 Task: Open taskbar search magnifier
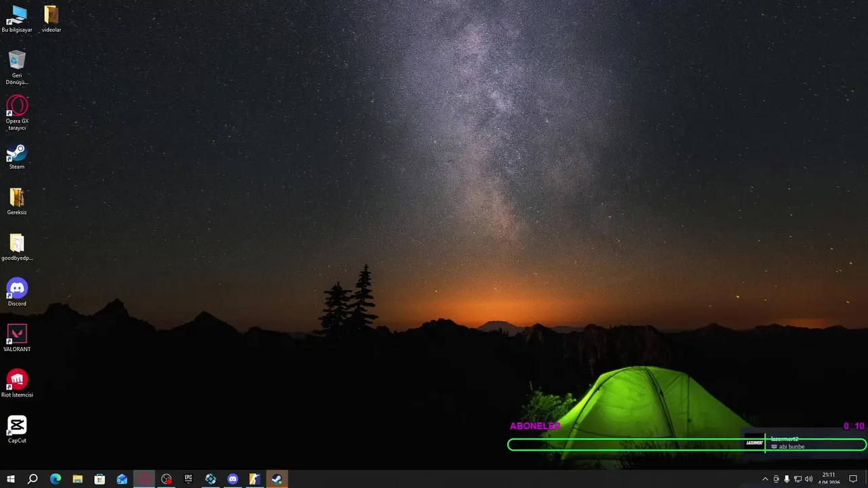click(x=33, y=479)
